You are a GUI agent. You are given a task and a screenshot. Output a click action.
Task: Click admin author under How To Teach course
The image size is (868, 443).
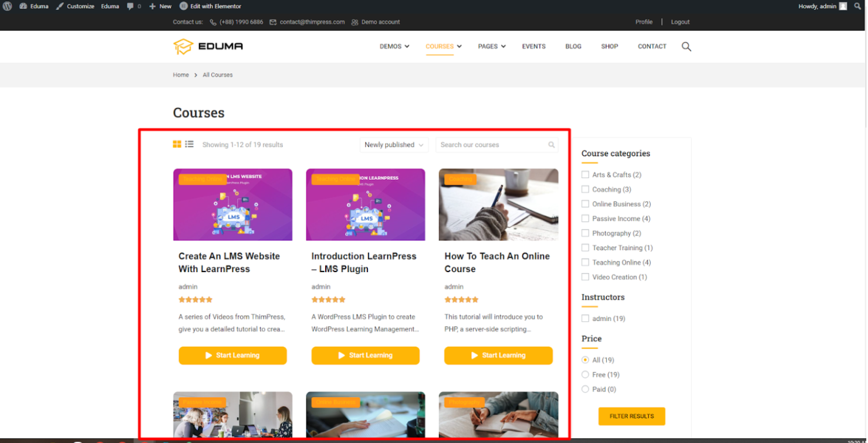coord(454,287)
